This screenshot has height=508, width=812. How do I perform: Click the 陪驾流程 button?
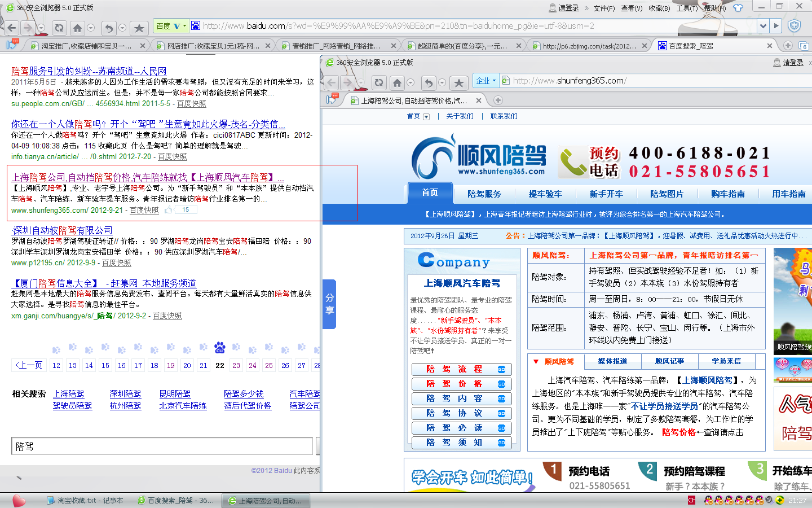point(461,369)
